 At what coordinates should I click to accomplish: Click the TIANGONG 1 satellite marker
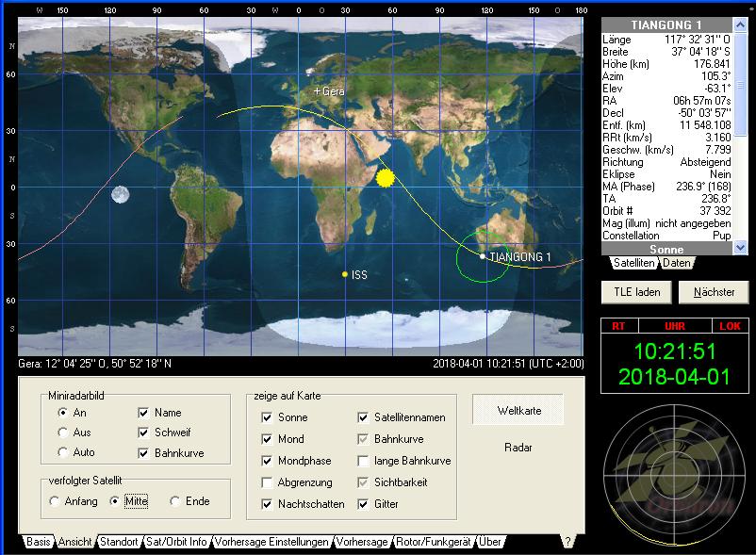click(483, 256)
